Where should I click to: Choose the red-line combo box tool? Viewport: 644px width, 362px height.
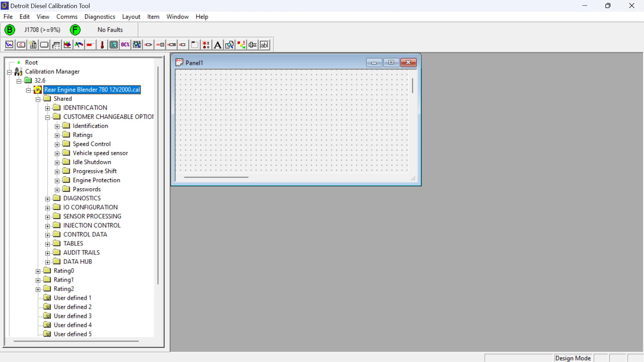click(x=172, y=45)
